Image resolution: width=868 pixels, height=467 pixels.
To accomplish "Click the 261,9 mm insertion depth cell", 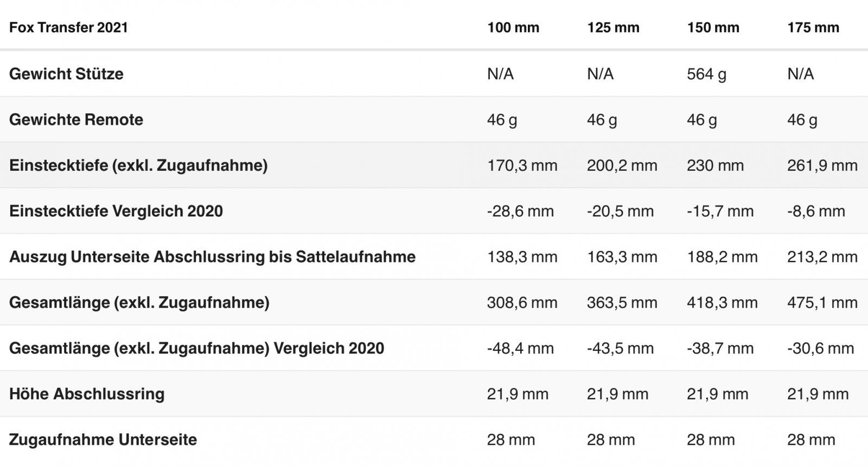I will 822,165.
